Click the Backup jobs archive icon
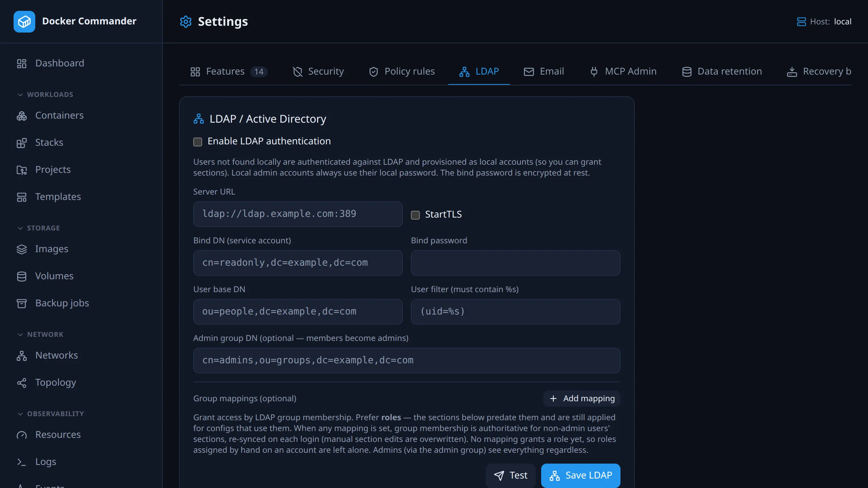The image size is (868, 488). tap(22, 303)
